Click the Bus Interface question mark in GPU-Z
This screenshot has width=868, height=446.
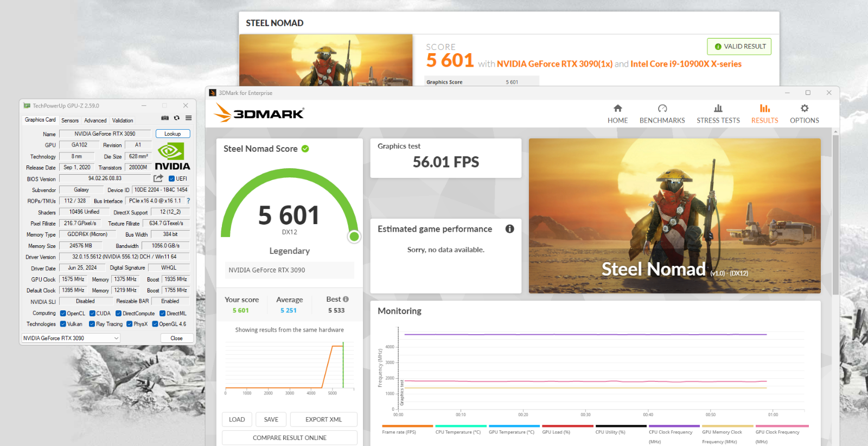(188, 201)
